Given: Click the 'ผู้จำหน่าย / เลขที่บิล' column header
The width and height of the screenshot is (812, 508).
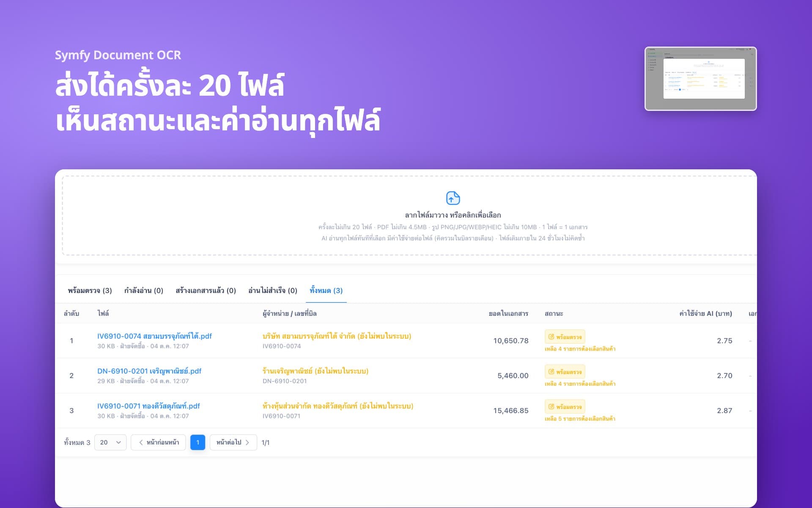Looking at the screenshot, I should (290, 314).
